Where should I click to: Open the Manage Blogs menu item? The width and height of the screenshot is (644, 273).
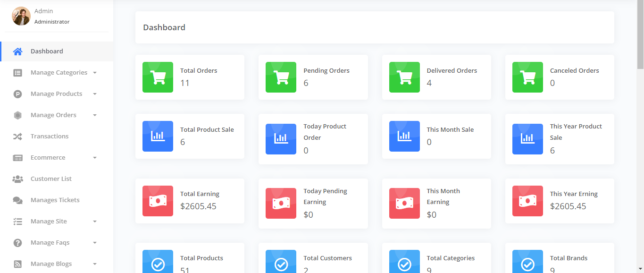pos(51,264)
